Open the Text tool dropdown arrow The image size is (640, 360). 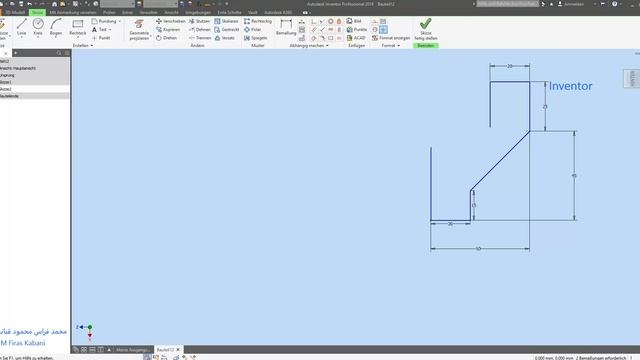click(x=110, y=29)
